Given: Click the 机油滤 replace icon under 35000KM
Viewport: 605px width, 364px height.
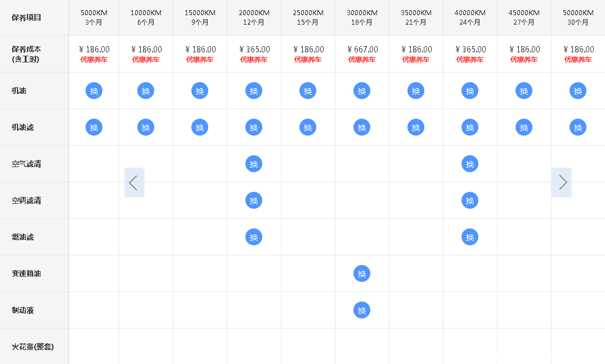Looking at the screenshot, I should click(416, 127).
